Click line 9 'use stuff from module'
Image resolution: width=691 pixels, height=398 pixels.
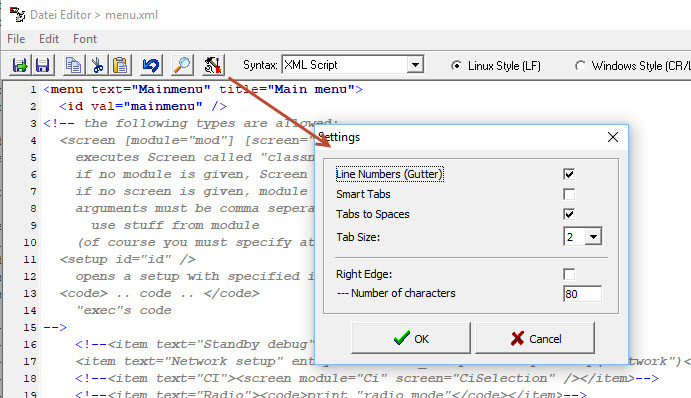coord(175,225)
